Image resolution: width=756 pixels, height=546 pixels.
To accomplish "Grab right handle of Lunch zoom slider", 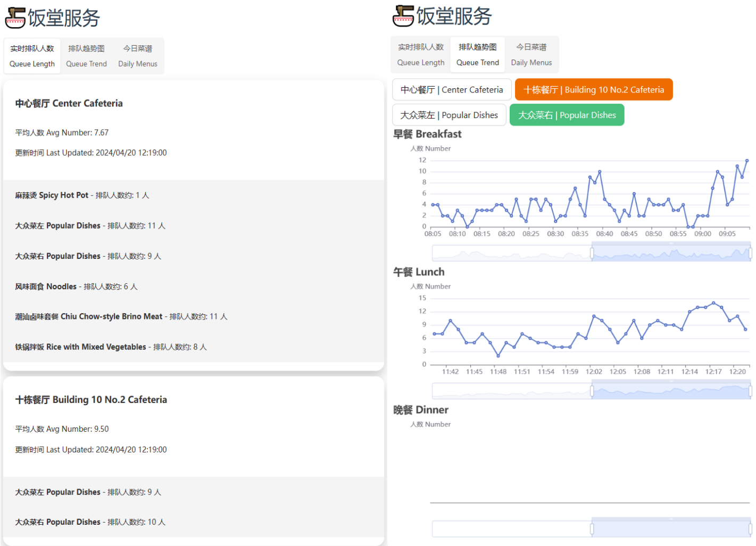I will [x=750, y=391].
